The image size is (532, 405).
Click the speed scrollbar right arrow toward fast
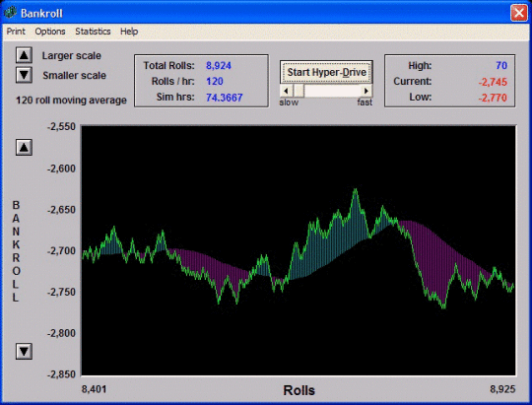coord(366,91)
